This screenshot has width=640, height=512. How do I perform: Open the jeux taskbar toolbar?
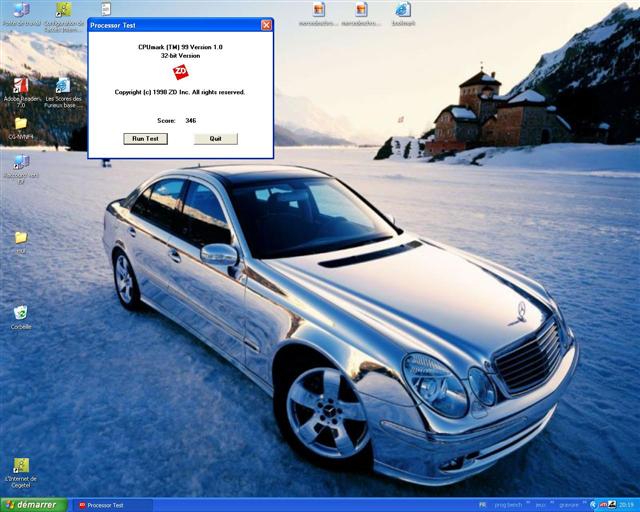click(540, 505)
